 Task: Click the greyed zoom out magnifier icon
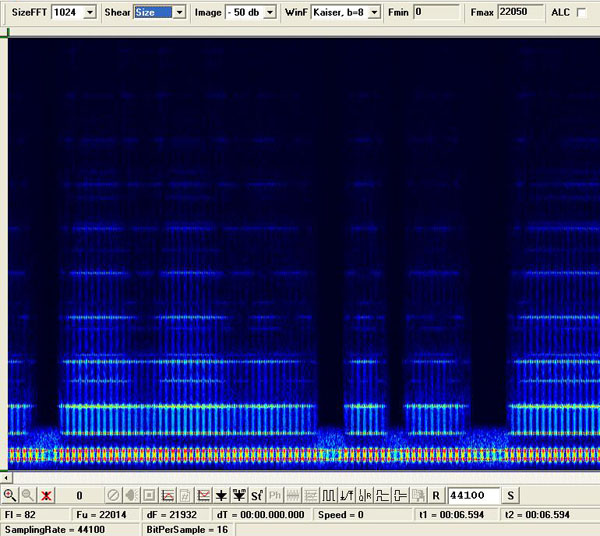point(28,495)
